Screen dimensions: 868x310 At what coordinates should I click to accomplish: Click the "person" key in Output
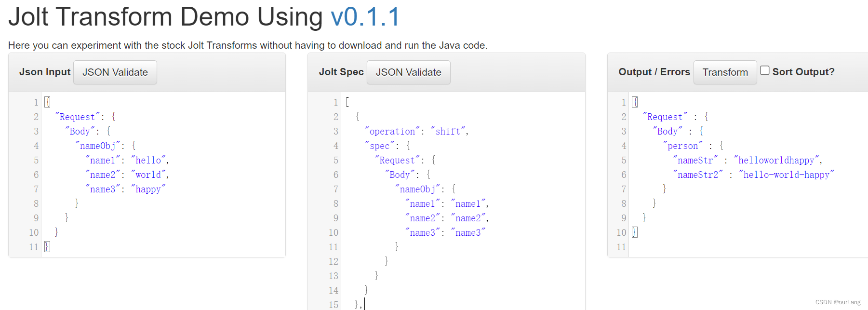683,146
